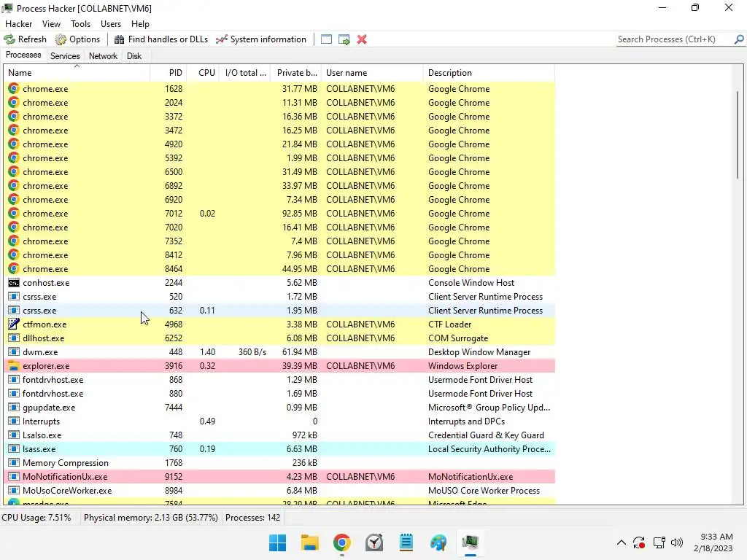The image size is (747, 560).
Task: Sort by the Private bytes column header
Action: click(296, 73)
